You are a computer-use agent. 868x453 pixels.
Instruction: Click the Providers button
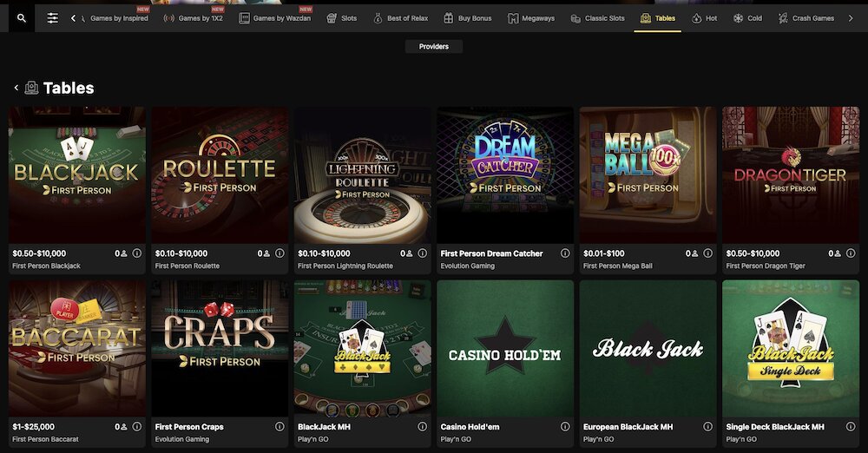point(433,47)
